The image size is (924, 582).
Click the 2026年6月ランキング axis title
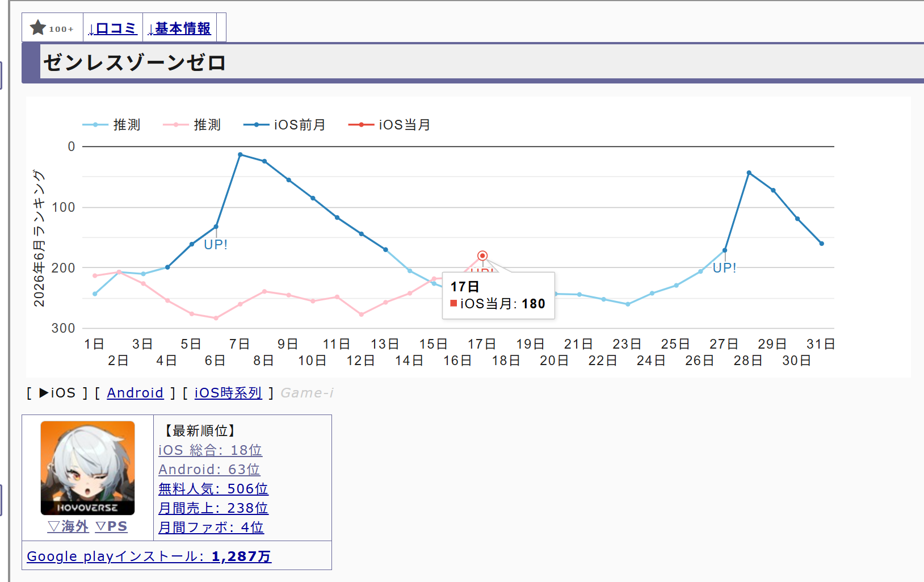(x=39, y=238)
